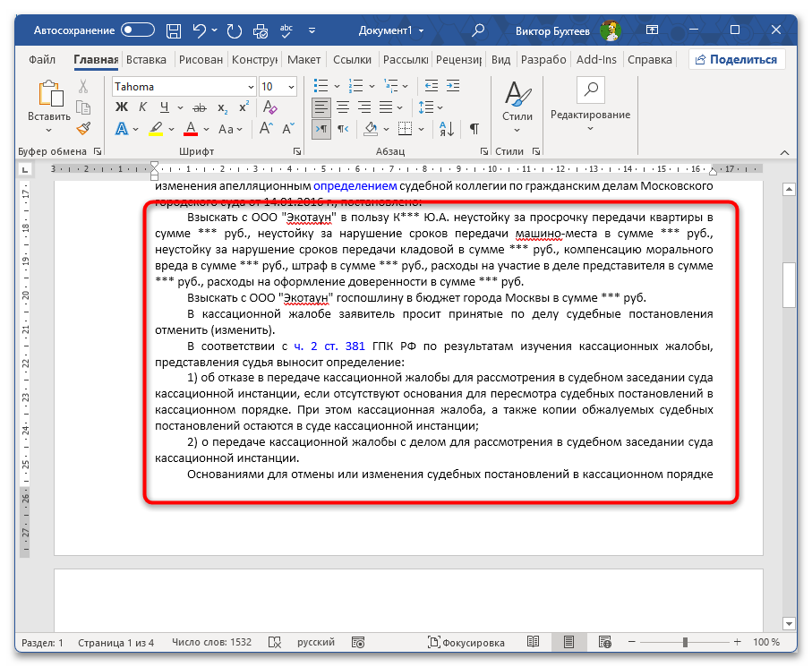Apply bold formatting with the Ж icon
Viewport: 812px width, 667px height.
coord(121,107)
